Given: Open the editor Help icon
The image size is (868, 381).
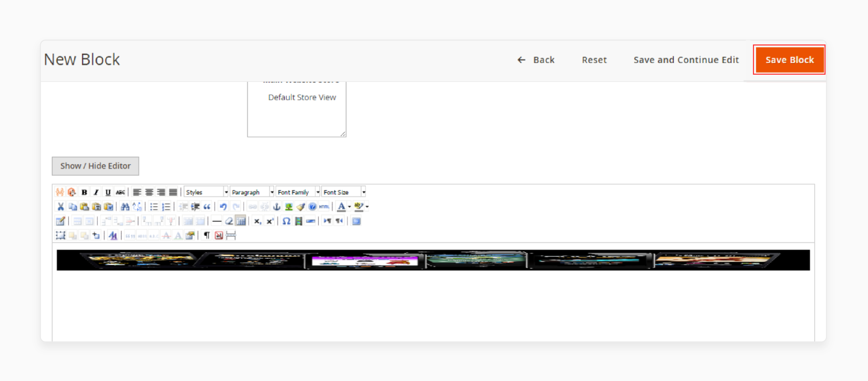Looking at the screenshot, I should 312,206.
